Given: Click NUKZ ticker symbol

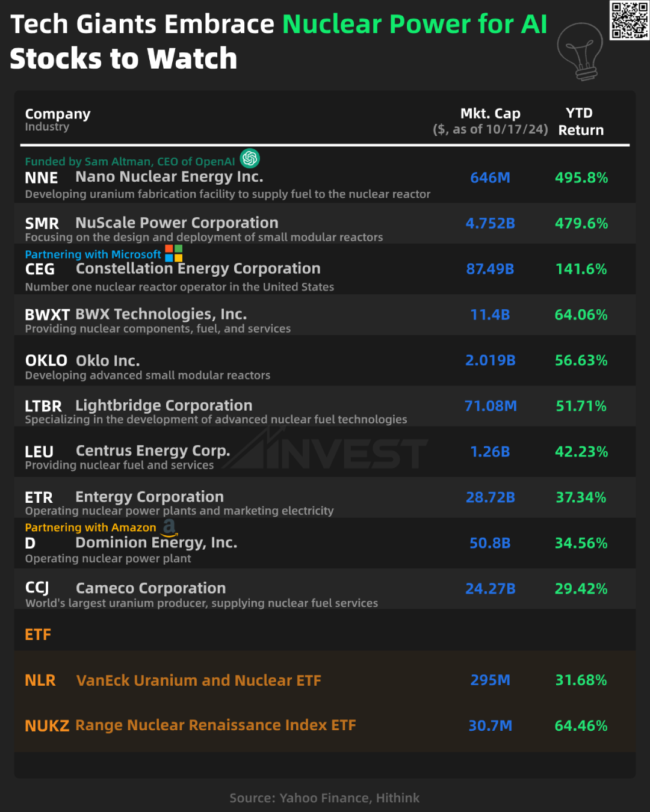Looking at the screenshot, I should coord(47,726).
